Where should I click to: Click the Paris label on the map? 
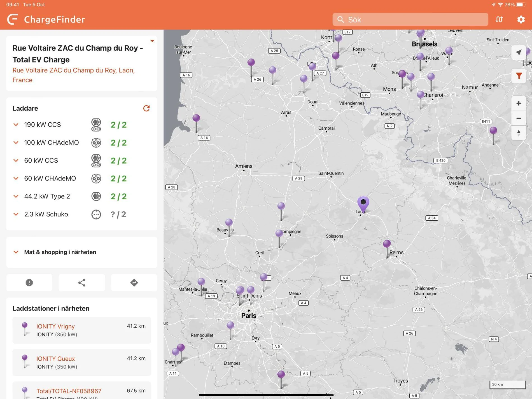point(249,316)
